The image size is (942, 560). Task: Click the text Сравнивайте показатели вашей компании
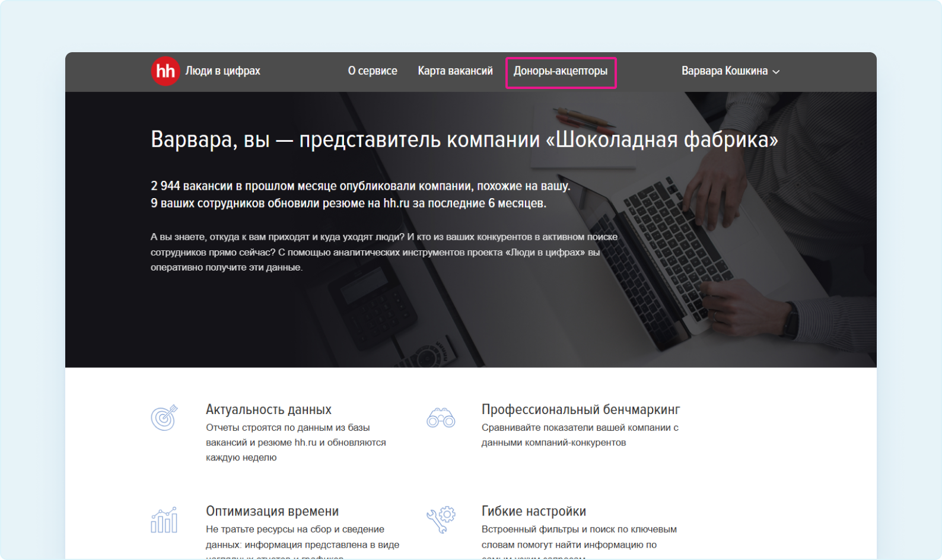(580, 435)
